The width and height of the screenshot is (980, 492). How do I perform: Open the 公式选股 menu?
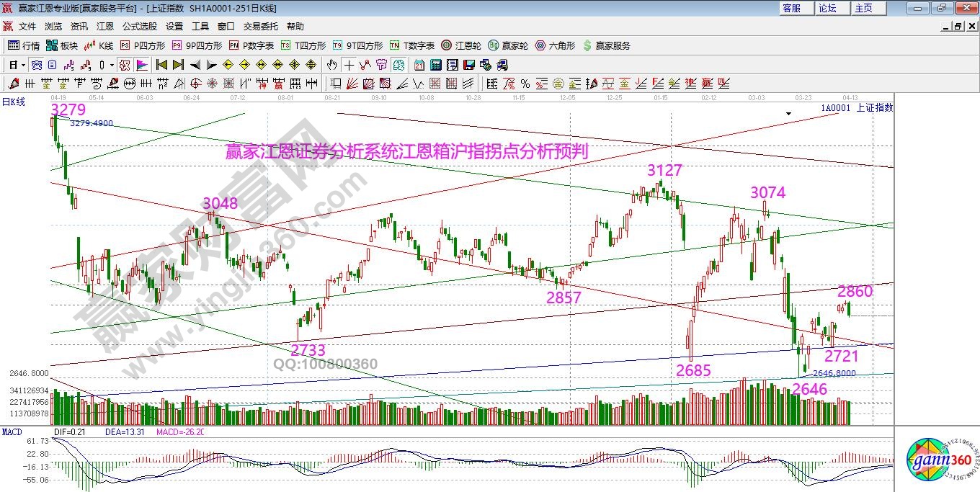139,27
